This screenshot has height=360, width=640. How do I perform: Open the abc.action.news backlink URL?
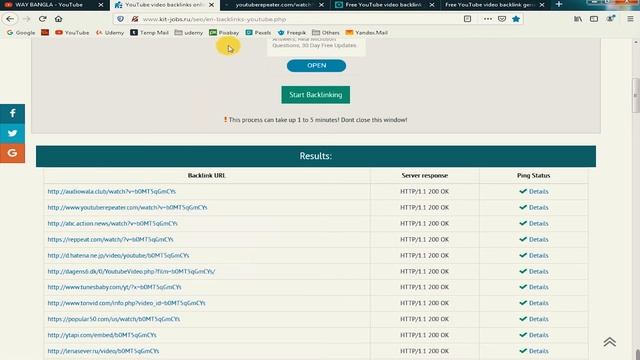tap(112, 223)
